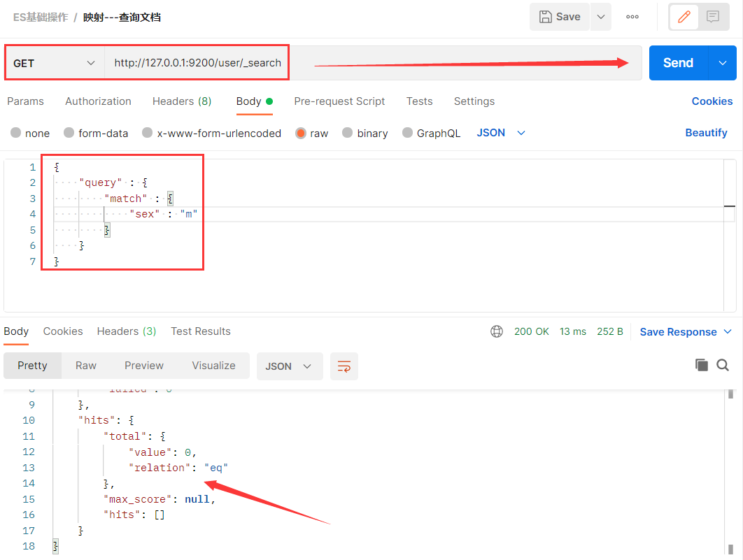Click the 200 OK status text
The height and width of the screenshot is (560, 743).
tap(531, 331)
